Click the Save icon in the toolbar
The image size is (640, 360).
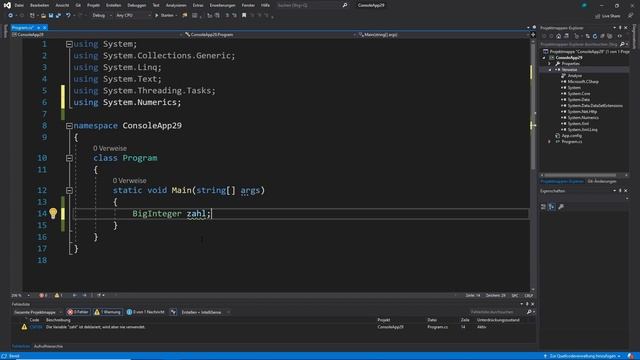(51, 16)
